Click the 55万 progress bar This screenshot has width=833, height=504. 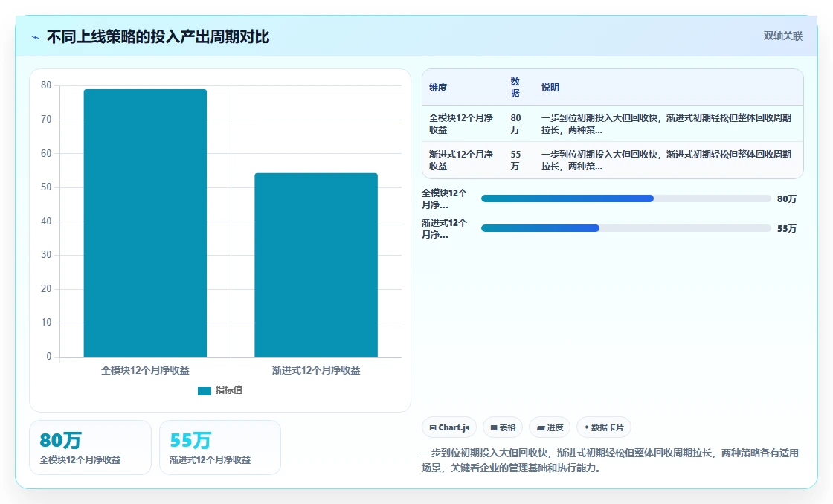[625, 228]
